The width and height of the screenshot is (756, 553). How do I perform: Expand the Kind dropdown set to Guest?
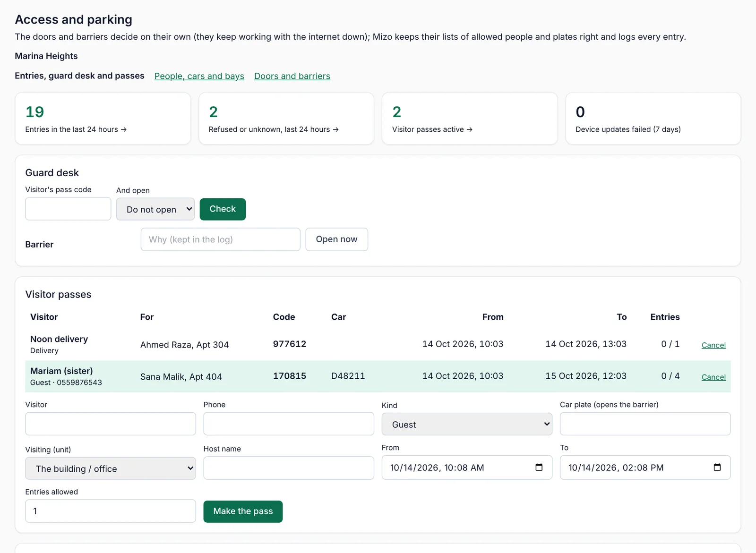tap(467, 424)
